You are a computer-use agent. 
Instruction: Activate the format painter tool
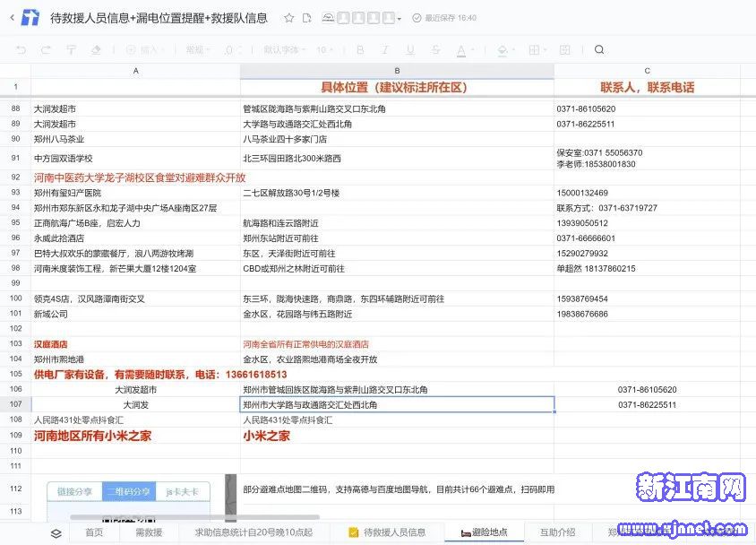coord(71,49)
